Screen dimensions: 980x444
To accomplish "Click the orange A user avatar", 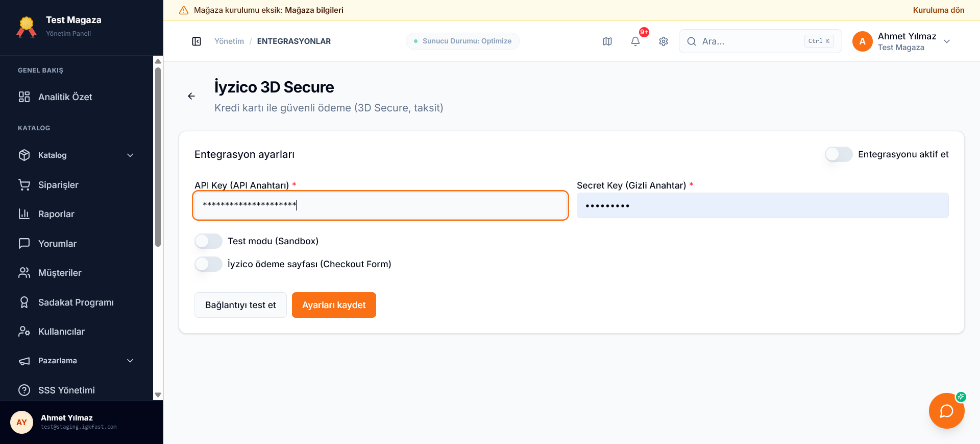I will click(863, 41).
